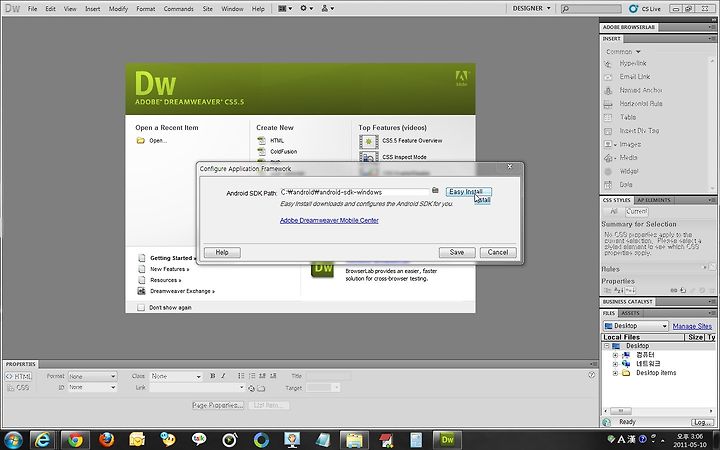Image resolution: width=720 pixels, height=450 pixels.
Task: Open the Layout toolbar icon in menu bar
Action: 285,8
